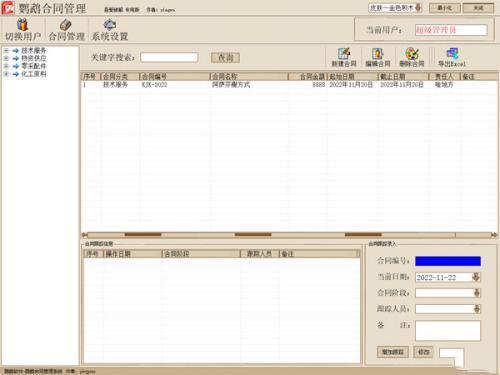Image resolution: width=500 pixels, height=375 pixels.
Task: Click the 备注 header in the contract table
Action: tap(478, 77)
